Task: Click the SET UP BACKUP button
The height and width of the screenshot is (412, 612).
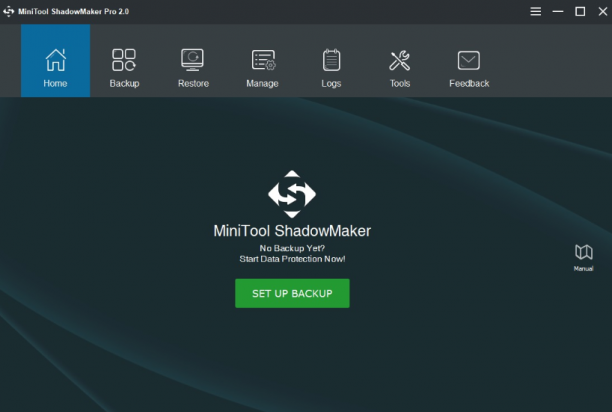Action: click(x=292, y=293)
